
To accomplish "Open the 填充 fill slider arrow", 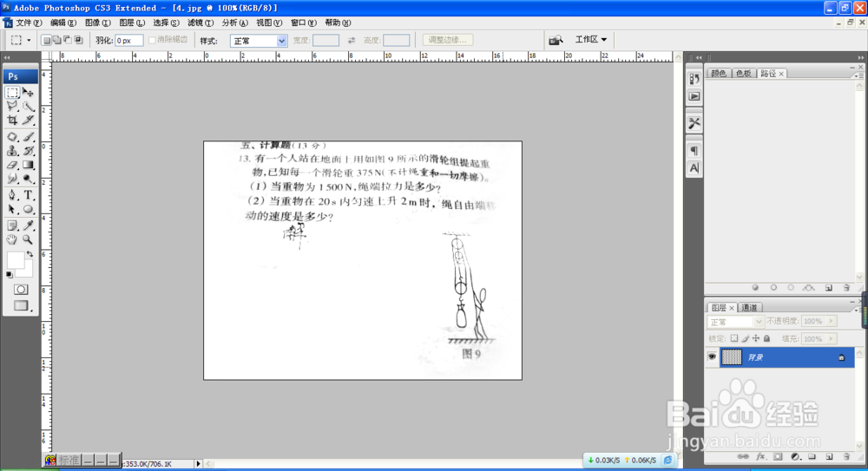I will click(x=831, y=339).
